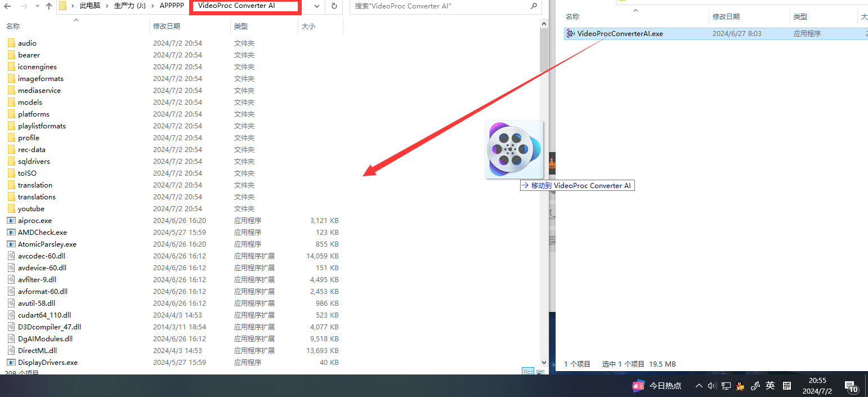Viewport: 868px width, 397px height.
Task: Click the aiproc.exe application icon
Action: pyautogui.click(x=11, y=221)
